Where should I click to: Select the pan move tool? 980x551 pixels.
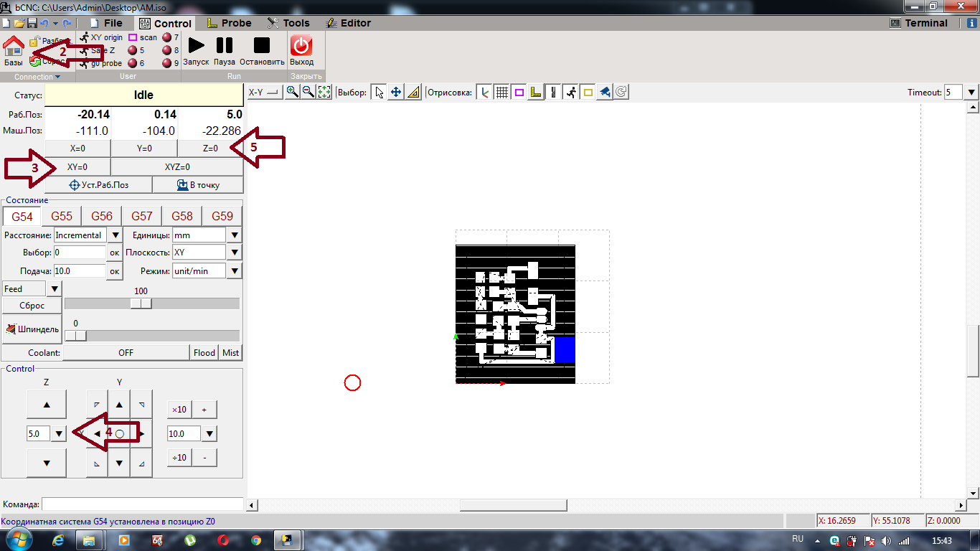[x=396, y=92]
